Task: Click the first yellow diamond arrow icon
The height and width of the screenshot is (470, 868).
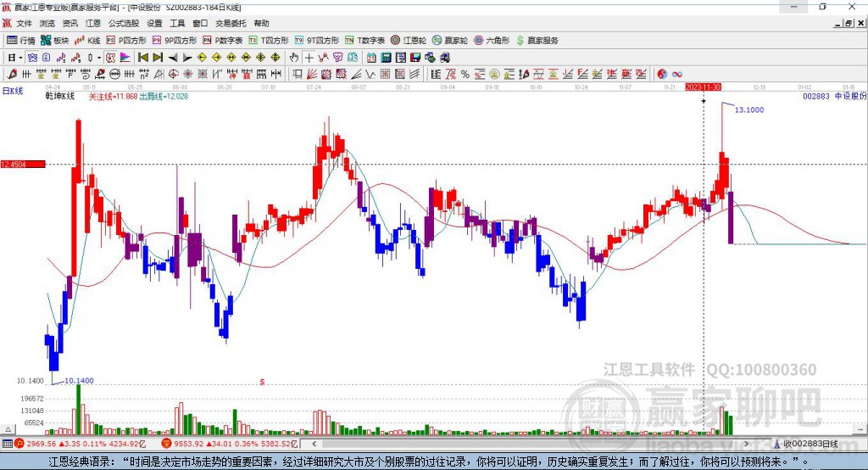Action: point(202,58)
